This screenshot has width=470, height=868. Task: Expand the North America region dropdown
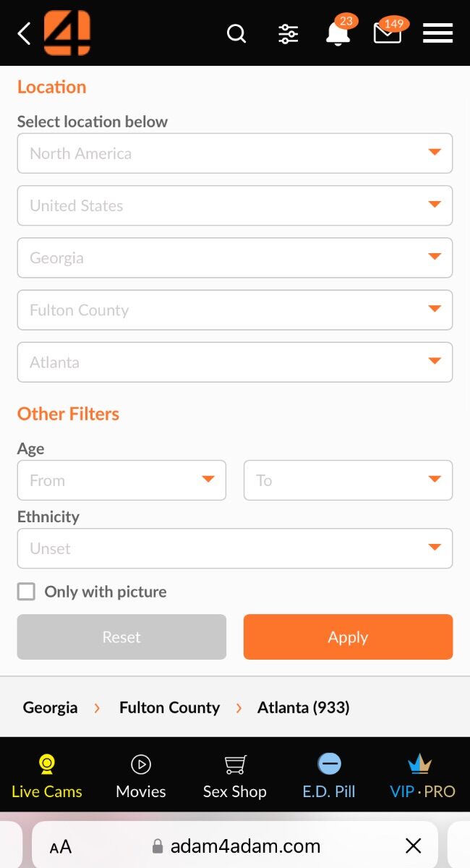[235, 153]
